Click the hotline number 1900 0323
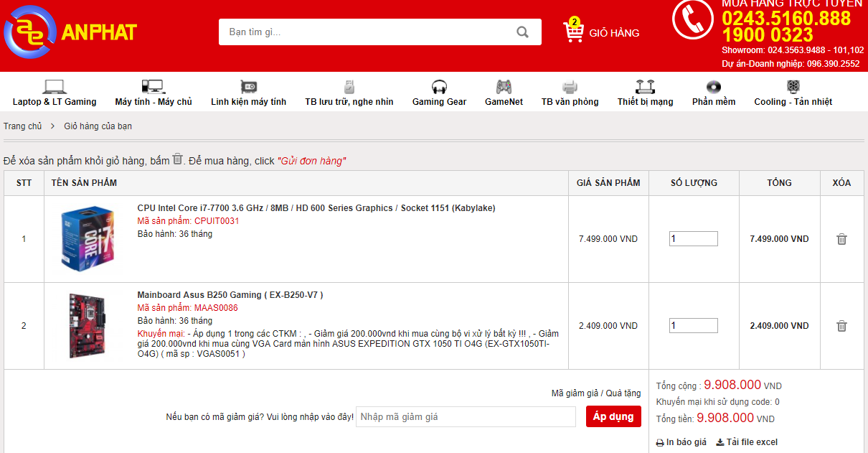The image size is (868, 453). [x=768, y=35]
